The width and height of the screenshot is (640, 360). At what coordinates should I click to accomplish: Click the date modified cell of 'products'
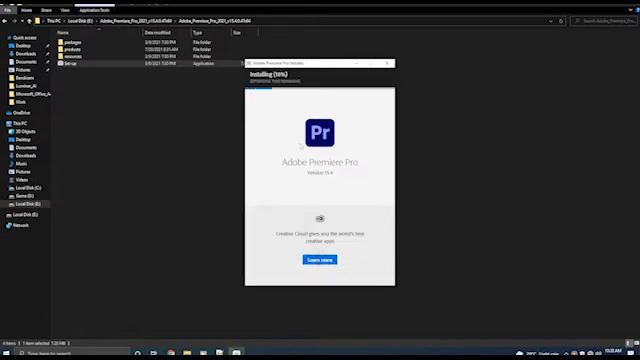tap(161, 49)
